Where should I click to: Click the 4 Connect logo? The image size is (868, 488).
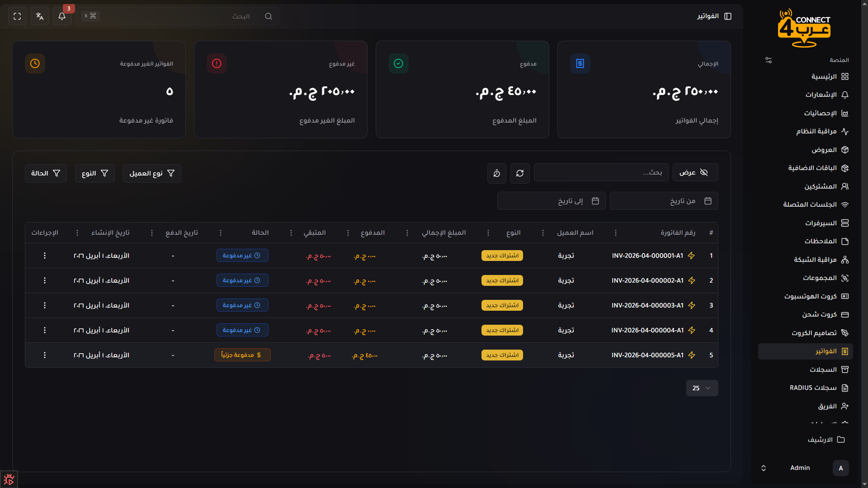pyautogui.click(x=805, y=28)
